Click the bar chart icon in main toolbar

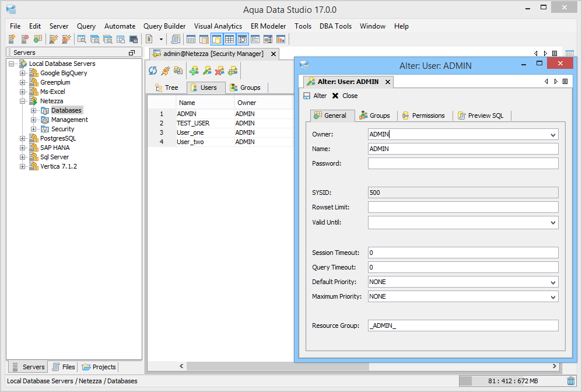[x=281, y=39]
